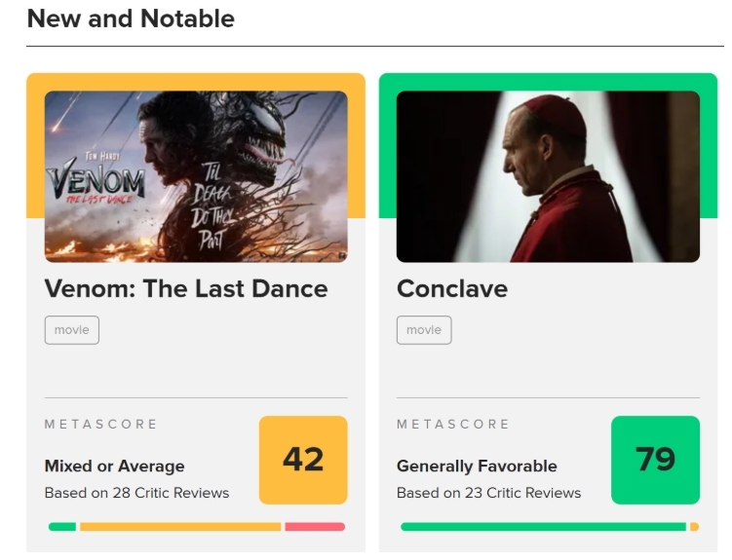Click the yellow 42 Metascore badge
The height and width of the screenshot is (560, 732).
[303, 460]
